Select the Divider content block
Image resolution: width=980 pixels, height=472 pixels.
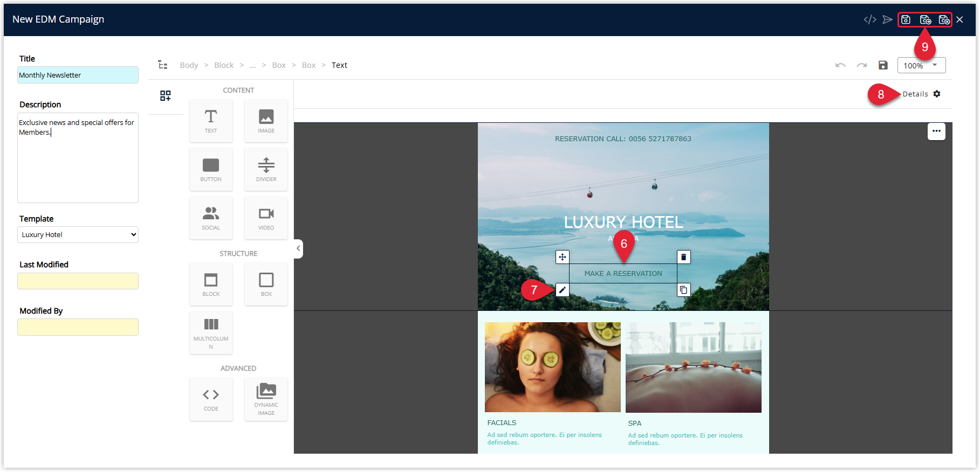[266, 169]
